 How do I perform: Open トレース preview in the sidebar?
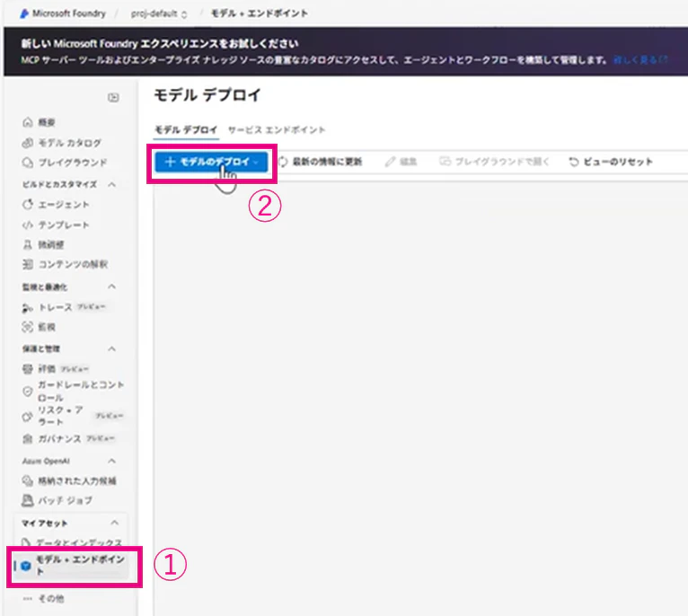tap(64, 307)
